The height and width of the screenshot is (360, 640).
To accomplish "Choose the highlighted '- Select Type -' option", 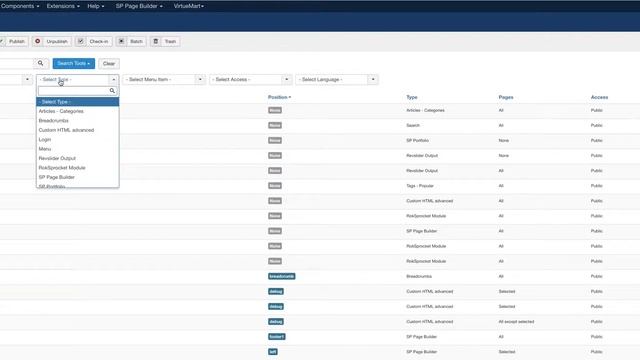I will click(78, 102).
